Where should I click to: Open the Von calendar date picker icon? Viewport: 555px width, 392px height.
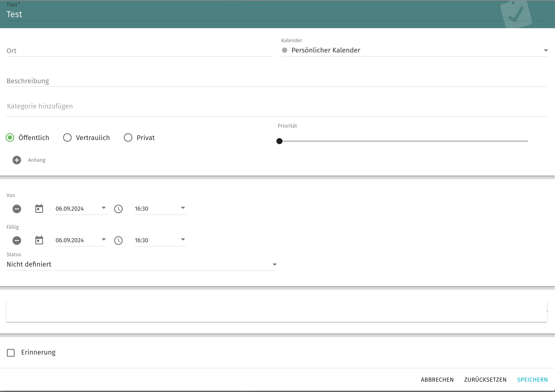click(39, 209)
